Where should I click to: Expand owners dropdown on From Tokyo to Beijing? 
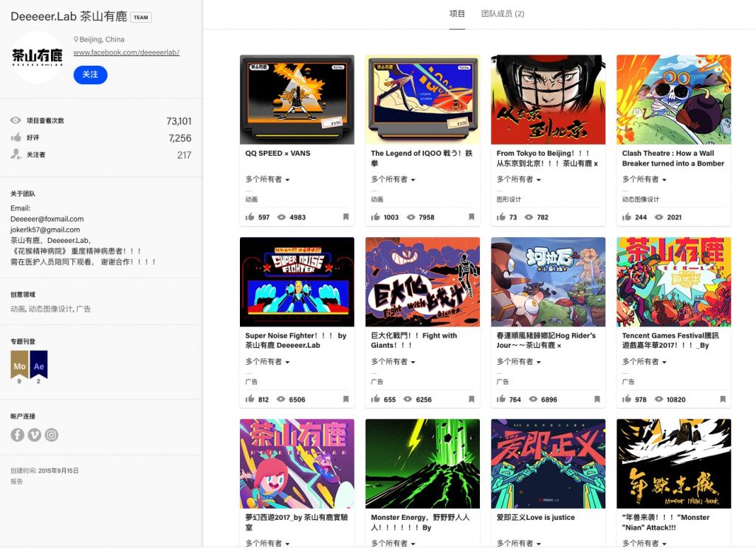click(519, 179)
